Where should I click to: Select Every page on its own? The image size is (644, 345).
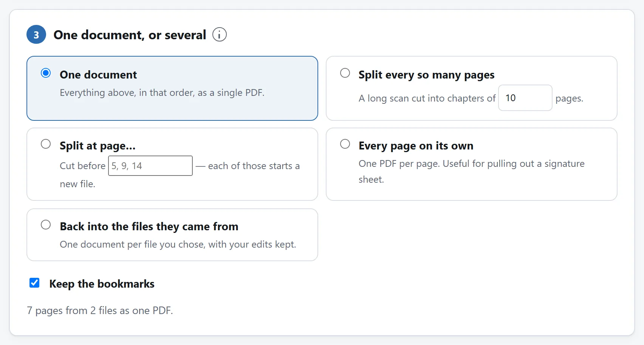click(x=345, y=144)
